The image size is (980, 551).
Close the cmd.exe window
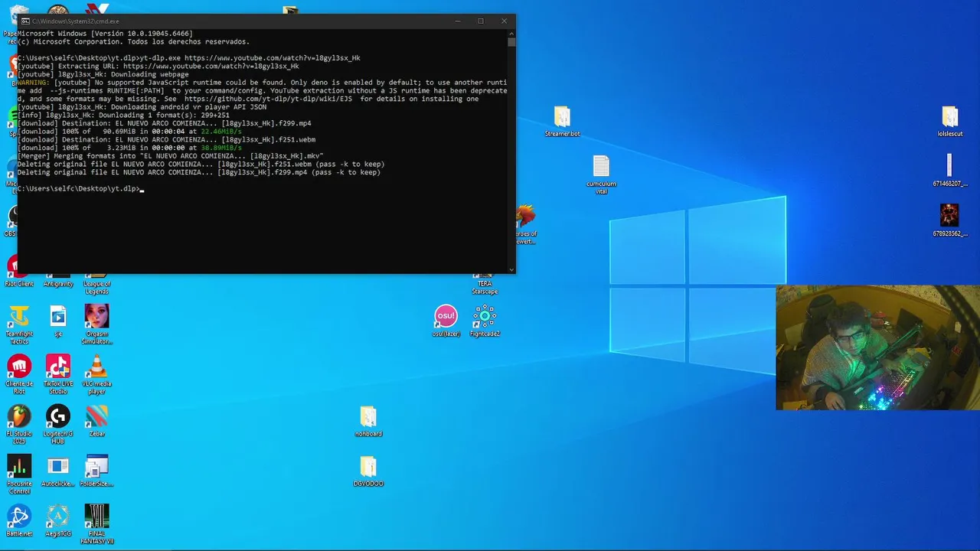pyautogui.click(x=504, y=21)
